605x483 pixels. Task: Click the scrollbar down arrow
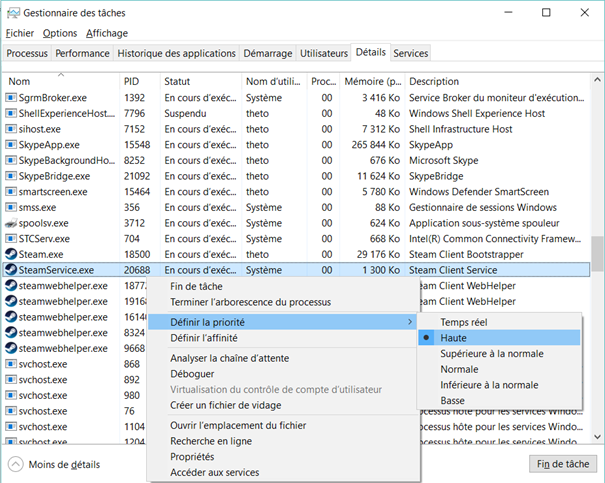[597, 437]
